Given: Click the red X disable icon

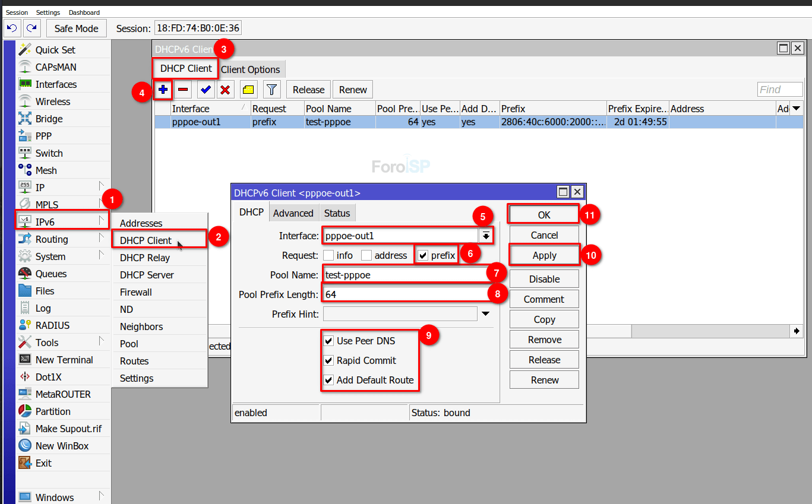Looking at the screenshot, I should [x=225, y=90].
